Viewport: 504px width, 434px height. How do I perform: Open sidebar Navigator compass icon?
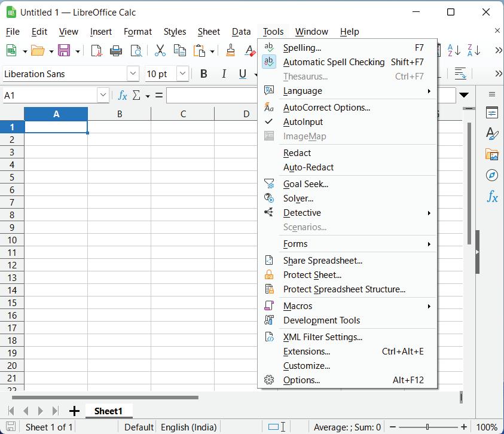(x=492, y=175)
